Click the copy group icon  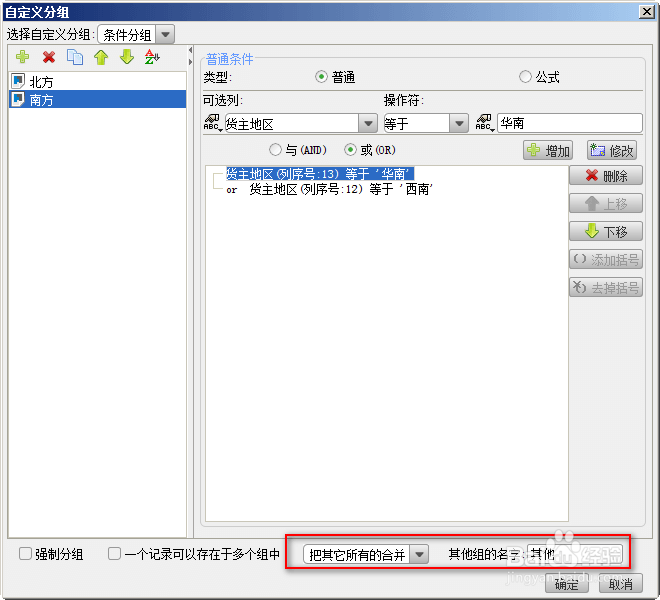75,57
